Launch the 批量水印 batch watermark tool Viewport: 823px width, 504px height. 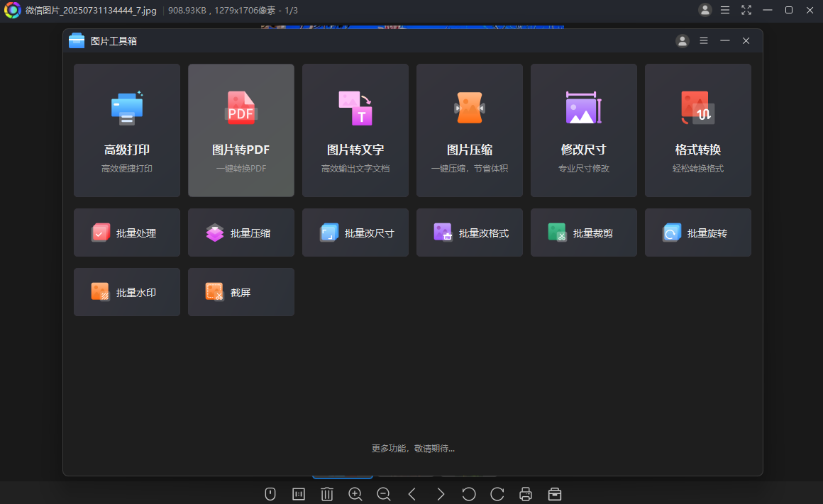click(126, 291)
